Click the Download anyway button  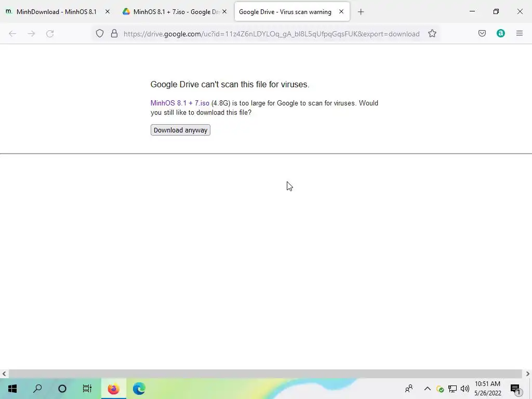coord(180,130)
